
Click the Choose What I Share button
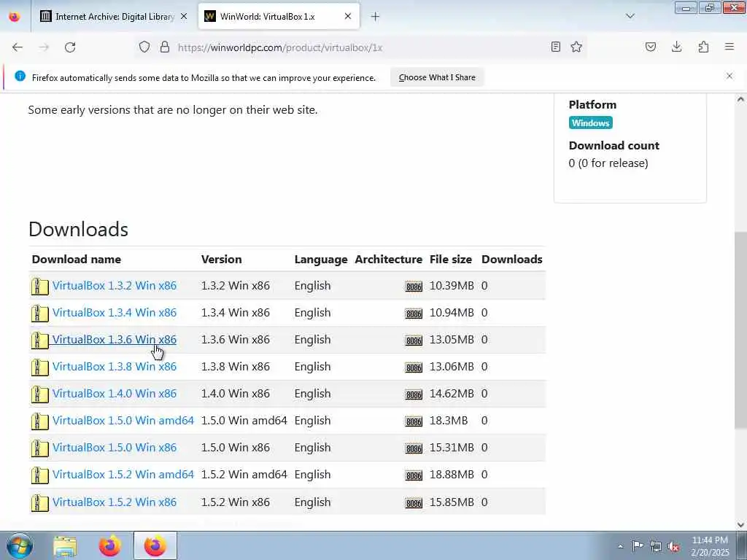pyautogui.click(x=437, y=77)
